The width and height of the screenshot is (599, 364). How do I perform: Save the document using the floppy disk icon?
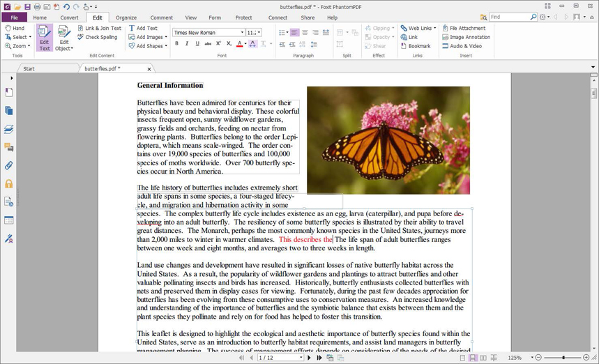pyautogui.click(x=27, y=6)
